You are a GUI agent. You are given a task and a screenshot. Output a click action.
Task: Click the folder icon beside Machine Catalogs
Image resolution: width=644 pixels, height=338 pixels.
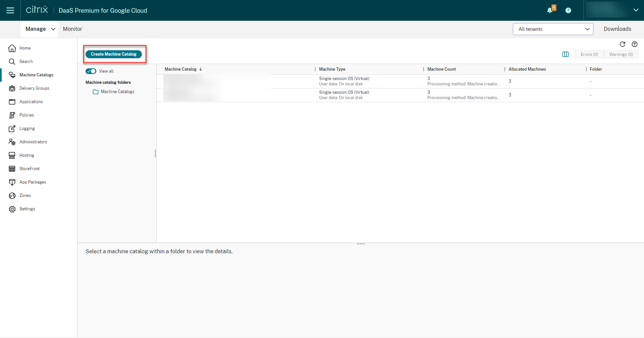(96, 92)
